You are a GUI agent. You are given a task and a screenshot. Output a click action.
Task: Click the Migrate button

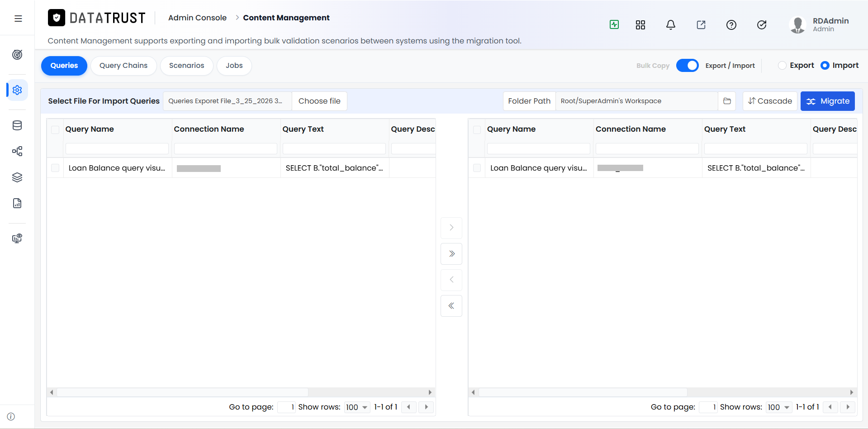828,101
